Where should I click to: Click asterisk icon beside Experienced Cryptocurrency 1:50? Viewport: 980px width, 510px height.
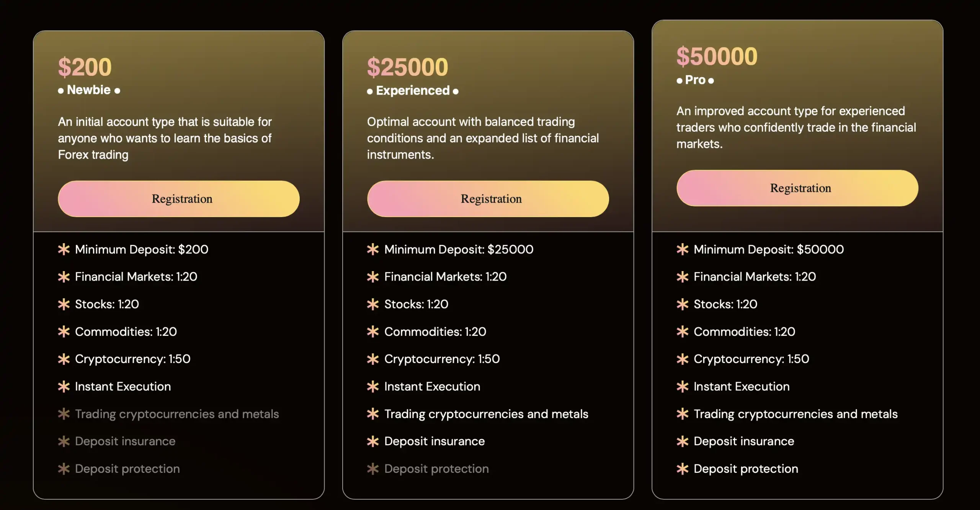tap(373, 359)
